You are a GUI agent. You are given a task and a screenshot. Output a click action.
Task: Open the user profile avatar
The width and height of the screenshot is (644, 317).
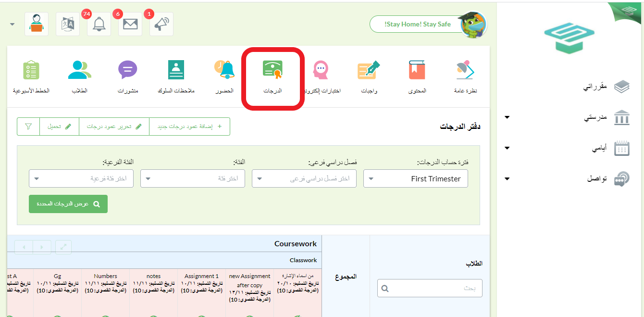[x=37, y=24]
